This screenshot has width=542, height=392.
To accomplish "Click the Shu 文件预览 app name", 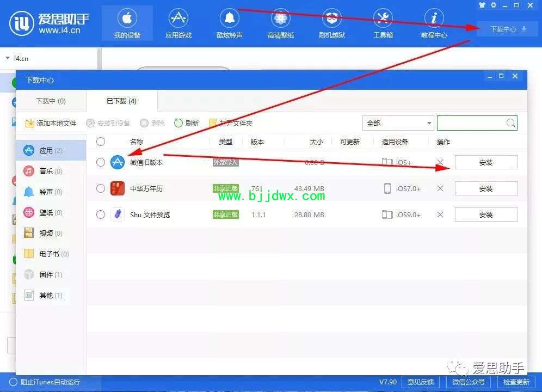I will click(150, 215).
